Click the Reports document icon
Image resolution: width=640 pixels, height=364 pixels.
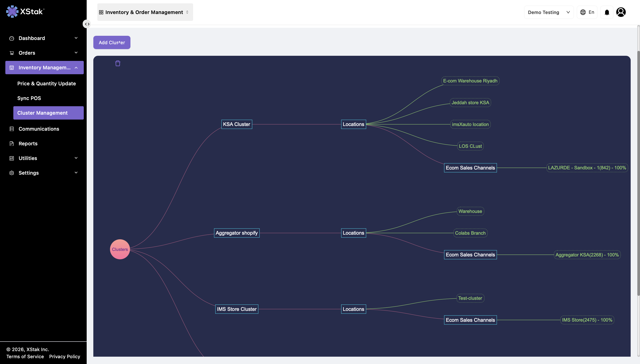[x=12, y=144]
